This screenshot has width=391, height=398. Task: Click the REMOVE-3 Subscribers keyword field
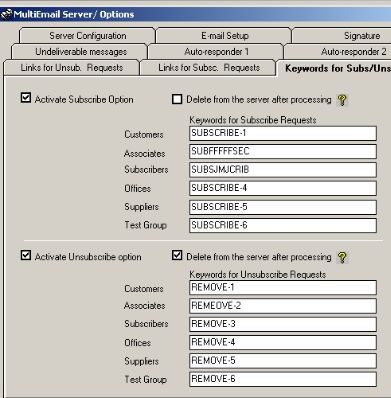(x=283, y=324)
